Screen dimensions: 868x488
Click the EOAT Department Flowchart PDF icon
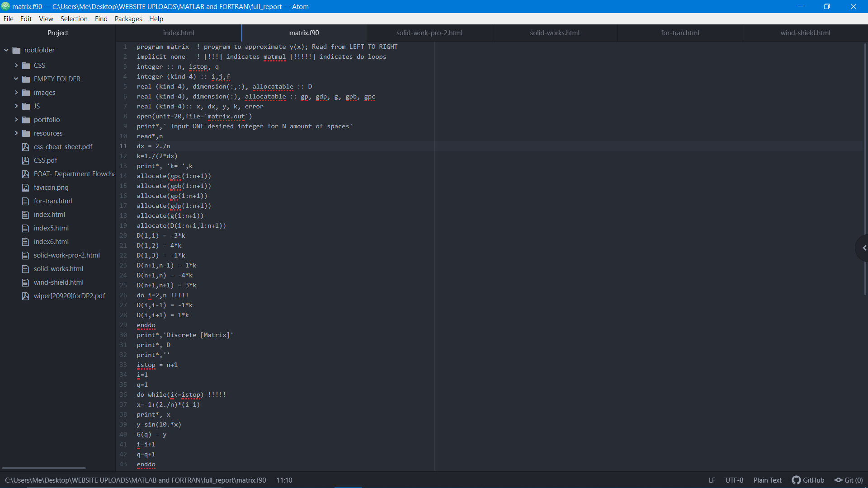point(26,174)
